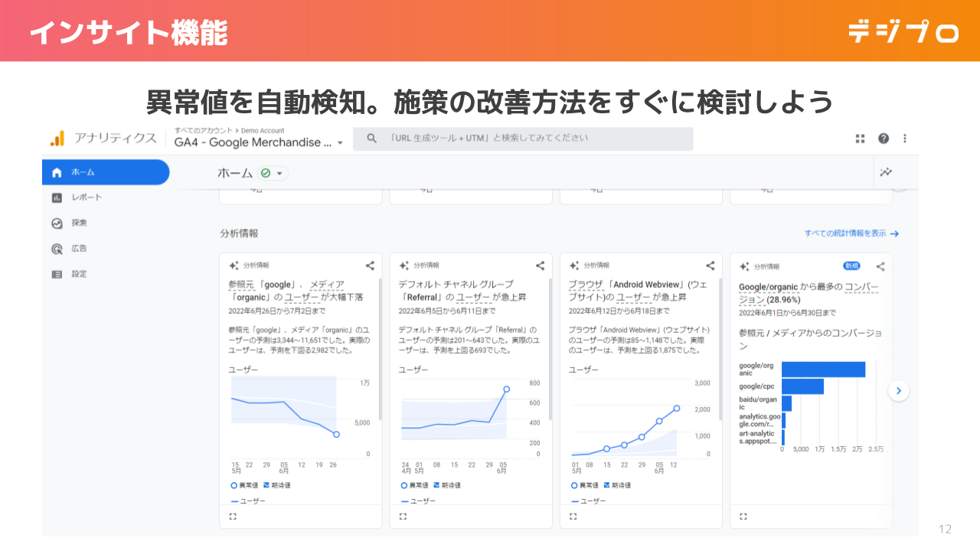Click the Demo Account breadcrumb text
This screenshot has width=980, height=551.
pos(263,130)
